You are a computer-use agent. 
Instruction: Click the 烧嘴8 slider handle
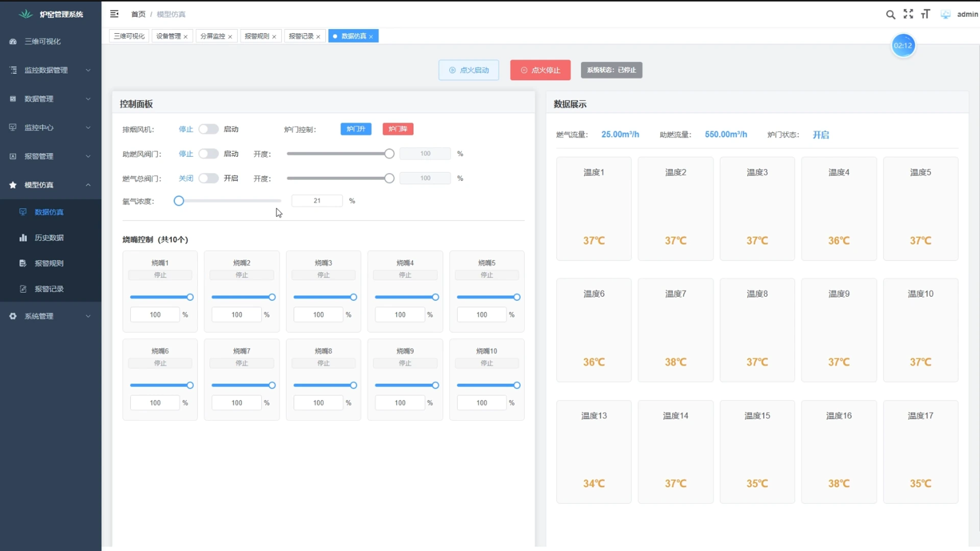[354, 386]
